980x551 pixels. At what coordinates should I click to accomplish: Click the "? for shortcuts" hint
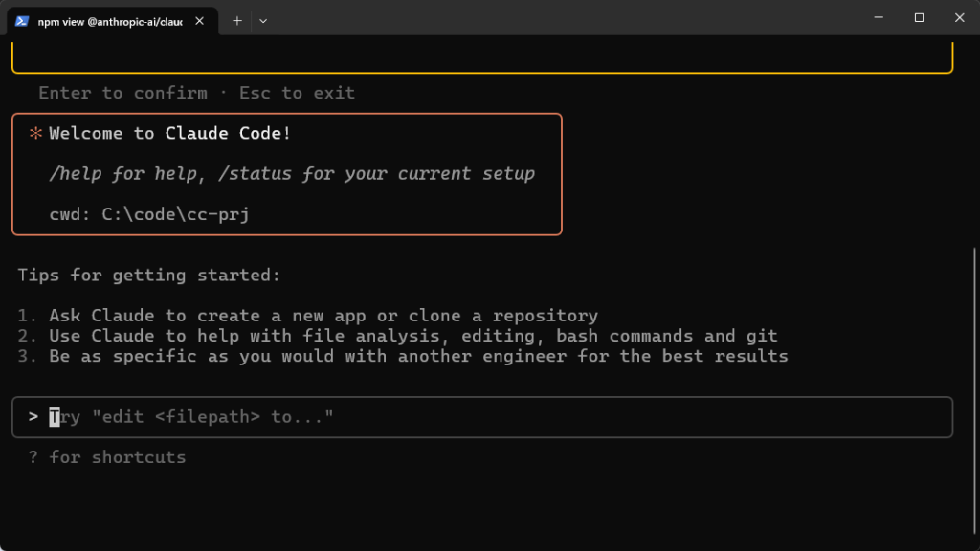pyautogui.click(x=107, y=457)
